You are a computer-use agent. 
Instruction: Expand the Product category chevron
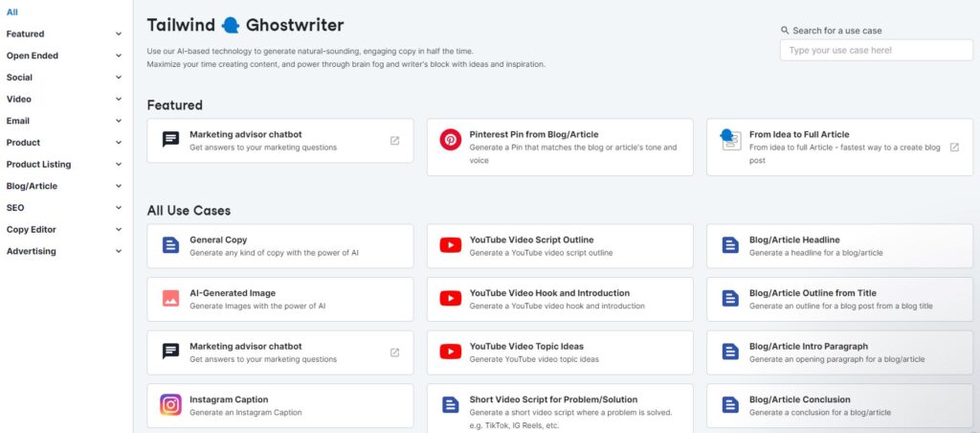coord(119,143)
